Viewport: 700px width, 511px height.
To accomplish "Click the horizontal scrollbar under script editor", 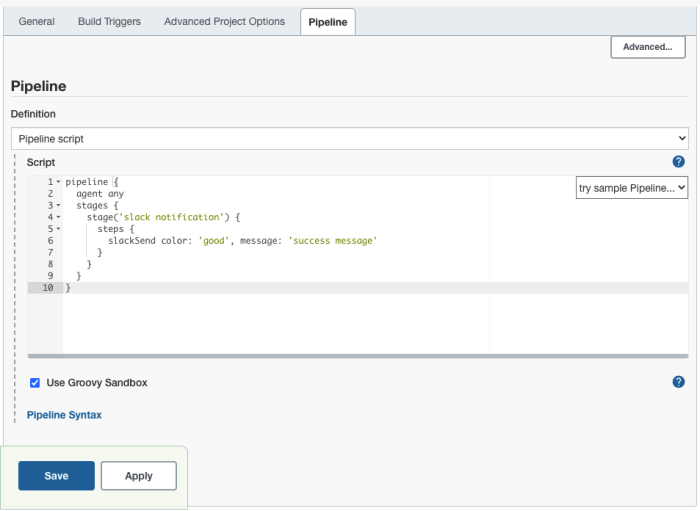I will point(358,356).
